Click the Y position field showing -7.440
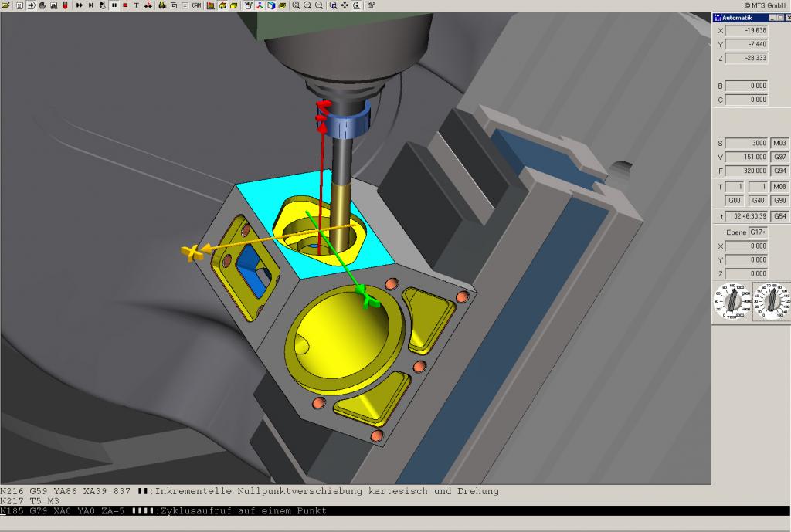The height and width of the screenshot is (532, 791). (x=747, y=44)
